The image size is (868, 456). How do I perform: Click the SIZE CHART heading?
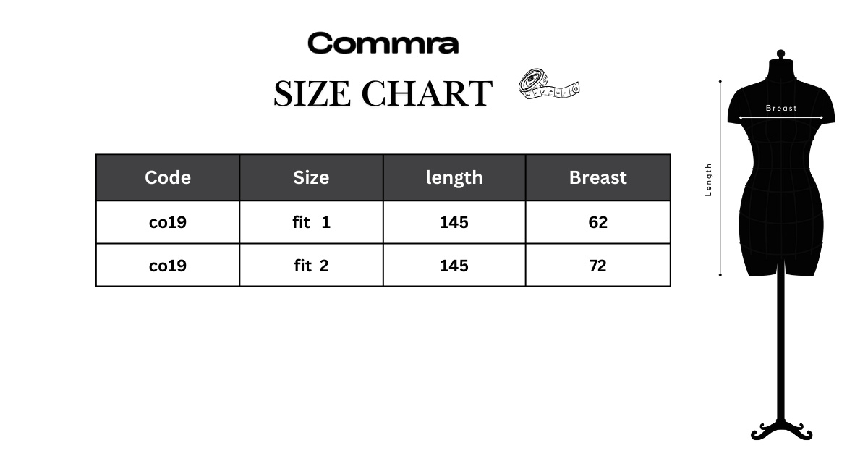tap(383, 93)
